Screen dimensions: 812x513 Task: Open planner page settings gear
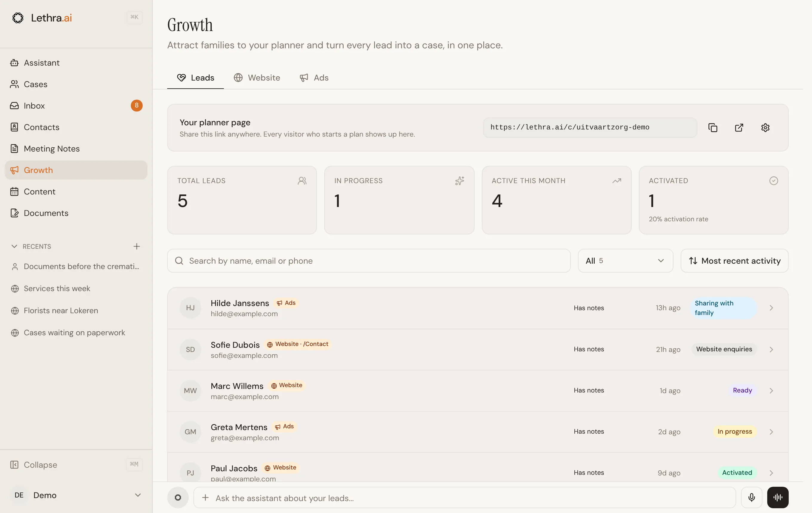[765, 128]
